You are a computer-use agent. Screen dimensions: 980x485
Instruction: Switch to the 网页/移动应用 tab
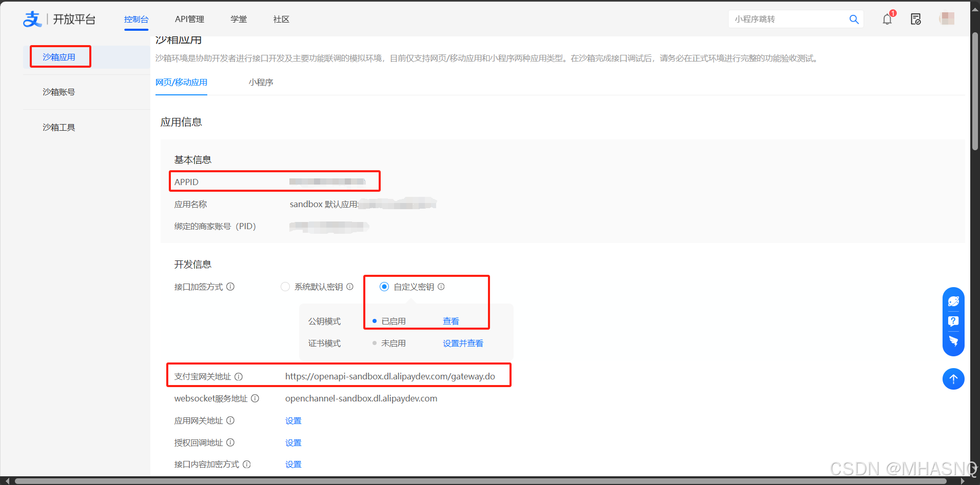pos(181,82)
